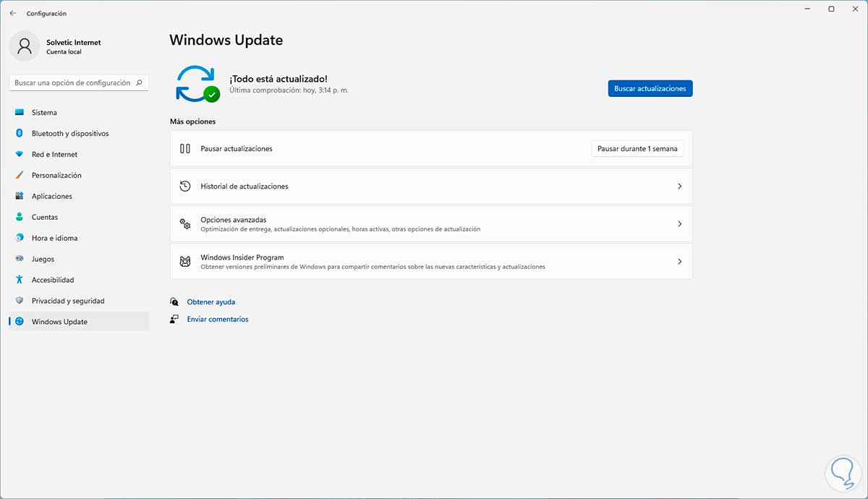Select Juegos in sidebar
Screen dimensions: 868x499
pyautogui.click(x=79, y=259)
